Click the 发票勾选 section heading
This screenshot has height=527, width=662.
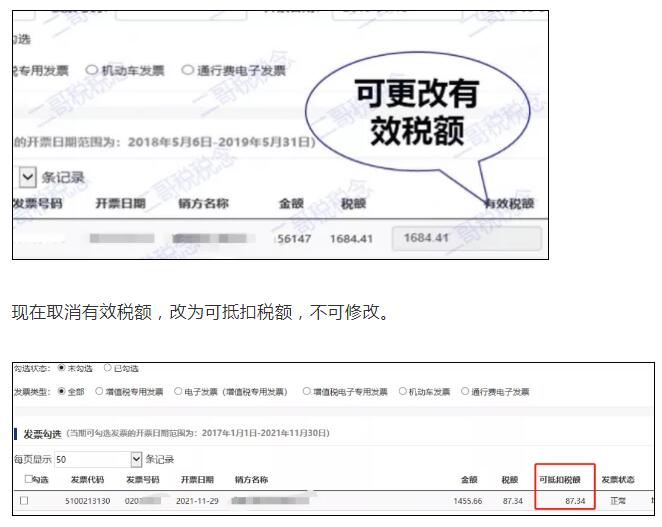pyautogui.click(x=42, y=434)
